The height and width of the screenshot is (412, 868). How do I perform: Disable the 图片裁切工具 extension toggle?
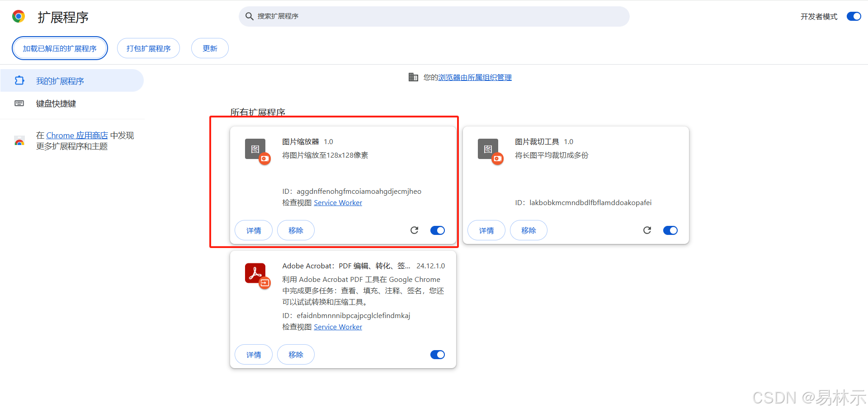coord(670,230)
